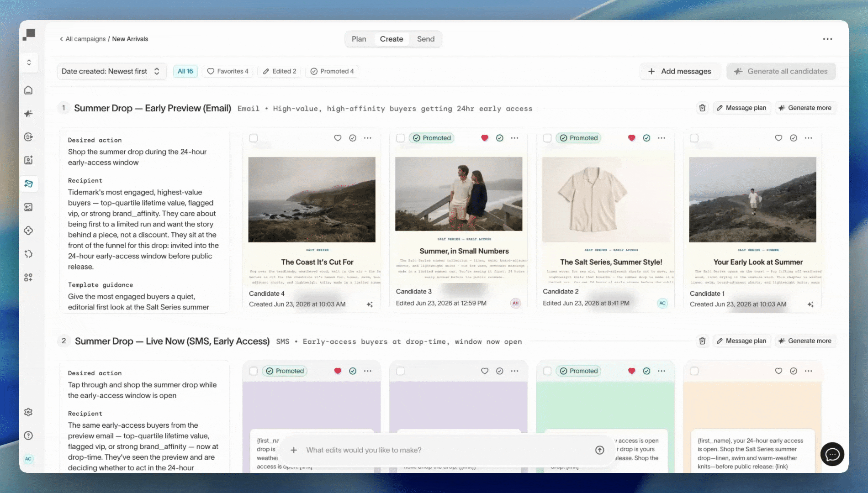Viewport: 868px width, 493px height.
Task: Show All 16 candidates
Action: (185, 71)
